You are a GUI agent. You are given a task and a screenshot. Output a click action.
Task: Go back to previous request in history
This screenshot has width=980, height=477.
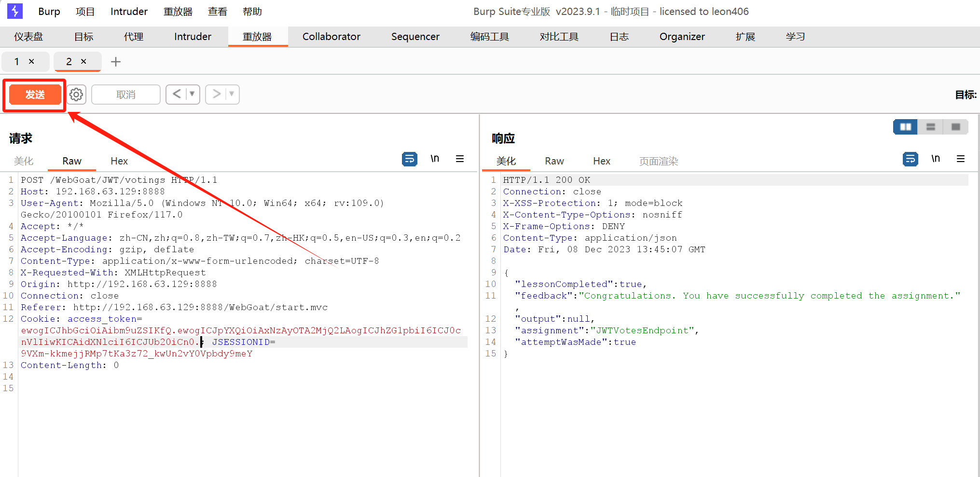click(x=177, y=94)
